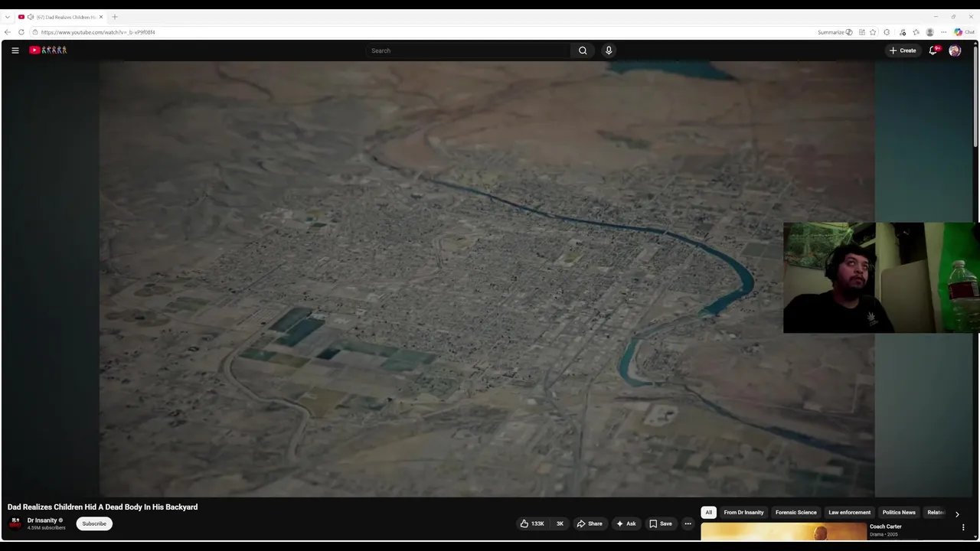Like the video with 133K thumbs up
Screen dimensions: 980x551
pos(534,523)
